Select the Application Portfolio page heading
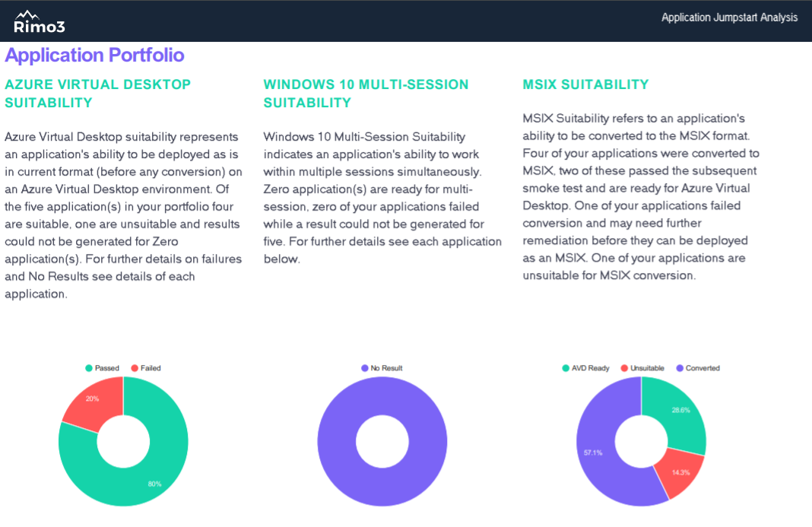 tap(94, 55)
